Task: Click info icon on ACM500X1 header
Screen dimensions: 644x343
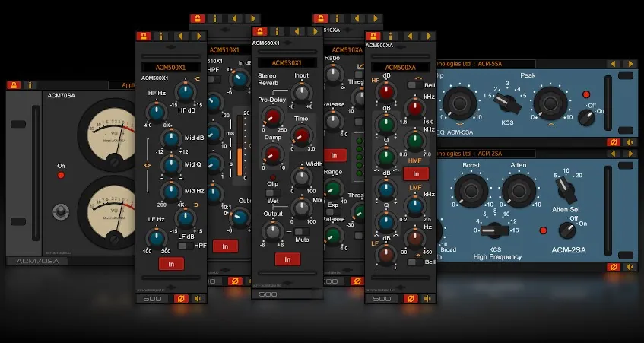Action: pos(161,36)
